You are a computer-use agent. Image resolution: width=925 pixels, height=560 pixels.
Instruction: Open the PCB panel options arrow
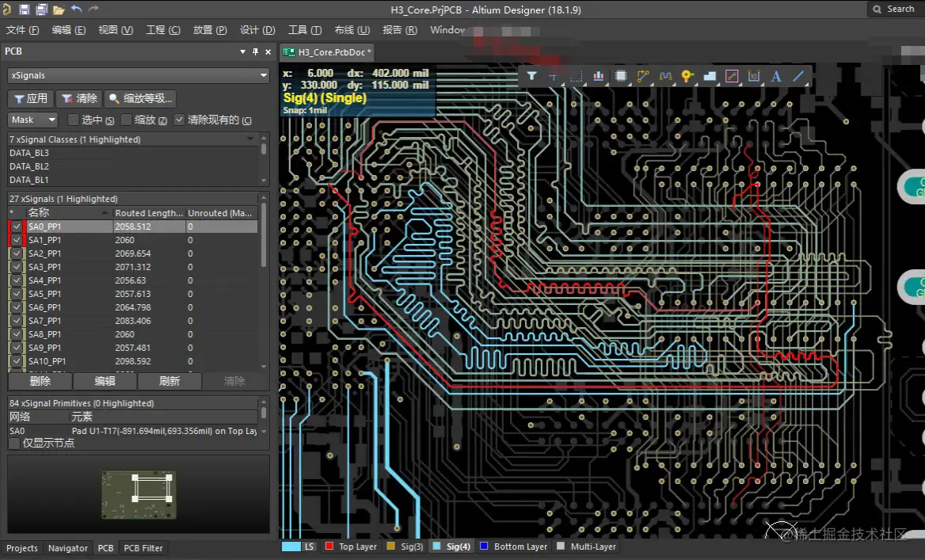[x=242, y=52]
